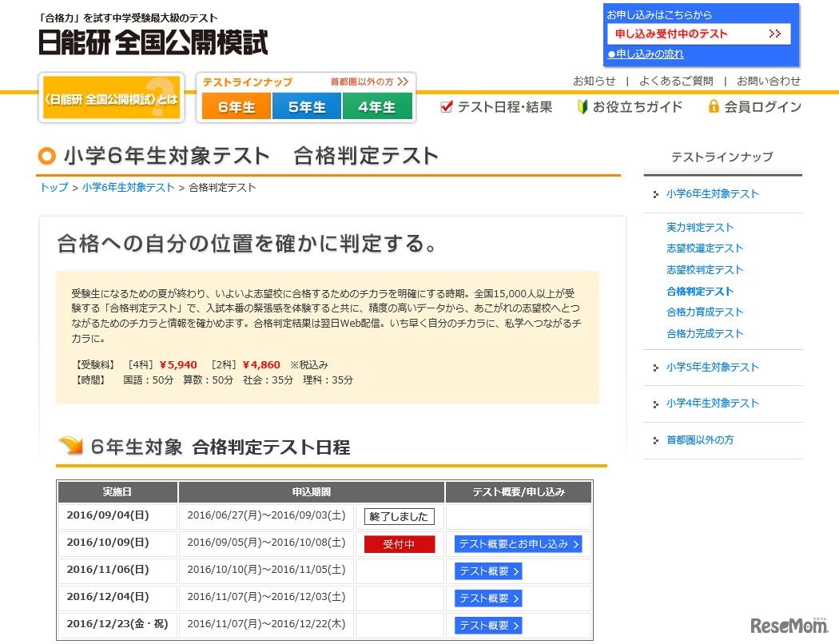Viewport: 839px width, 644px height.
Task: Click the テストラインナップ sidebar heading
Action: 722,157
